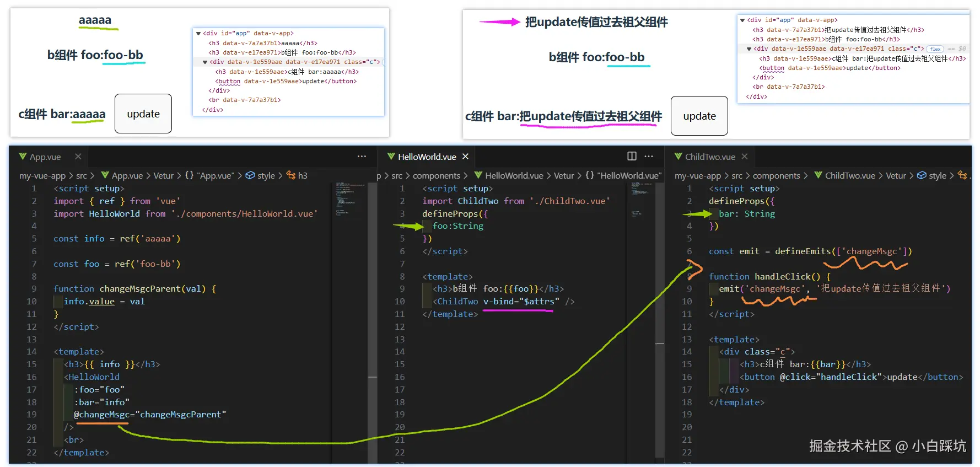Close the ChildTwo.vue tab
This screenshot has width=980, height=467.
tap(745, 157)
